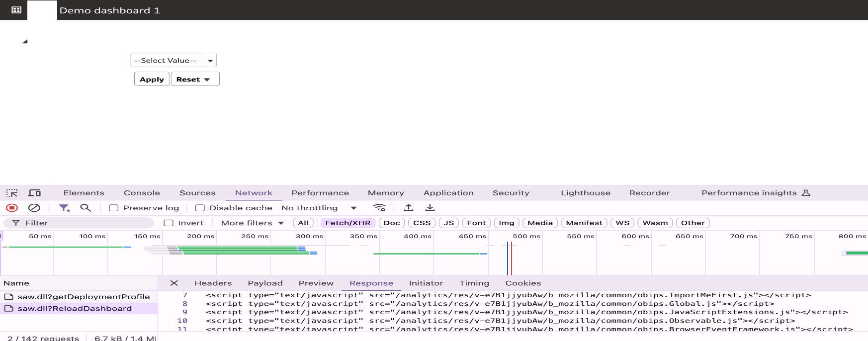Focus the Filter text field

(x=80, y=223)
